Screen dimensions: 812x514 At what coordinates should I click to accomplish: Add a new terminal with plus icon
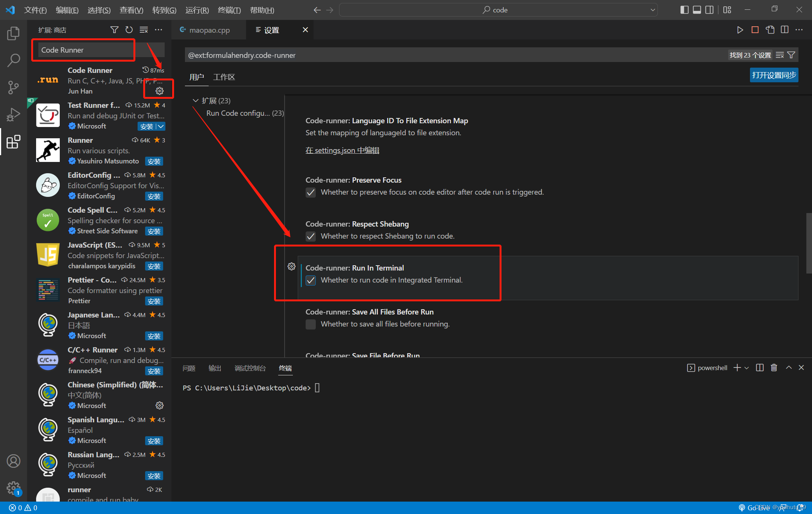(737, 367)
